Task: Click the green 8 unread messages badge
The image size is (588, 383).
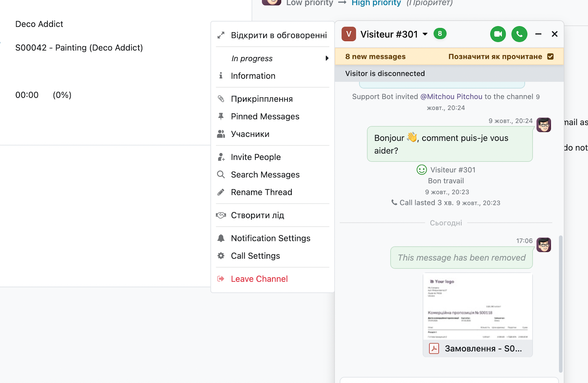Action: [440, 34]
